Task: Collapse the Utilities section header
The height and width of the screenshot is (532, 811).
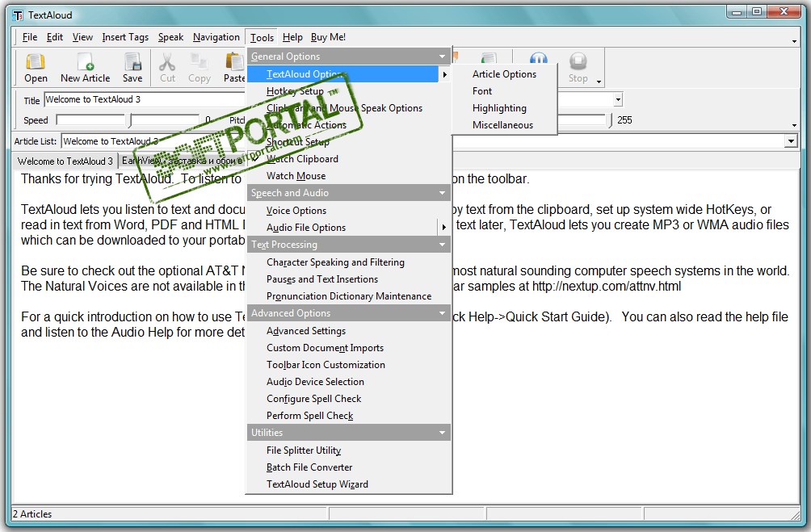Action: point(349,433)
